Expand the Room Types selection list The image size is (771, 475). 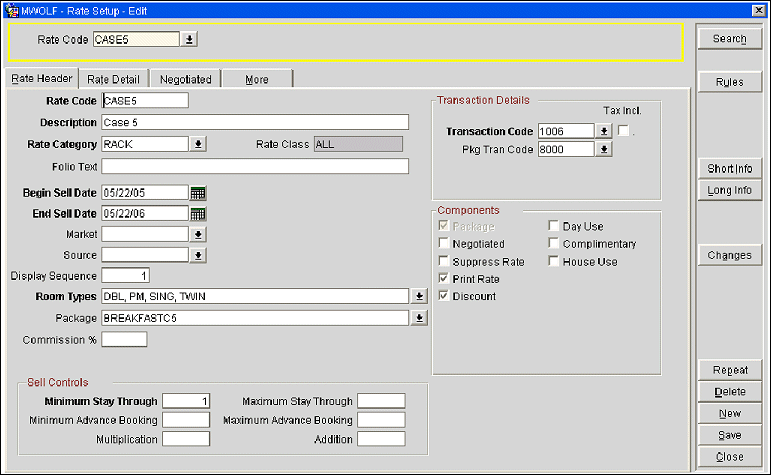point(419,297)
